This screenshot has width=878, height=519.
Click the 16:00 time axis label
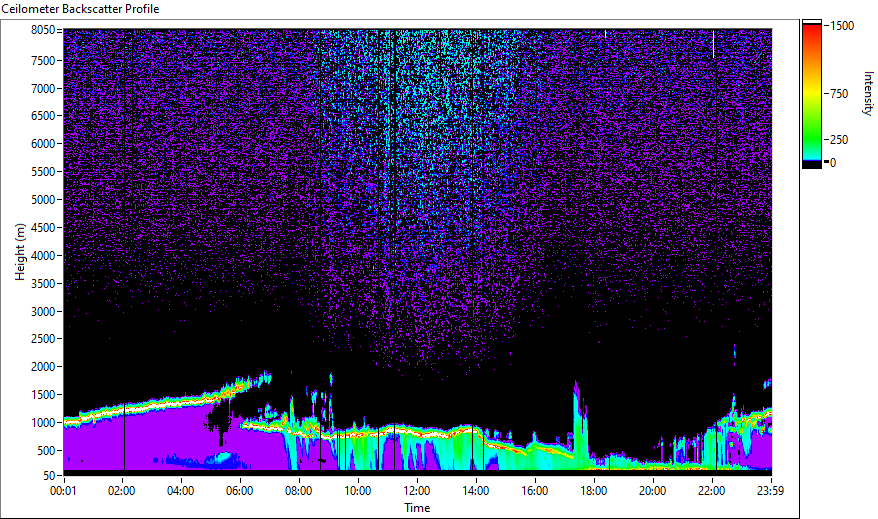[x=535, y=491]
